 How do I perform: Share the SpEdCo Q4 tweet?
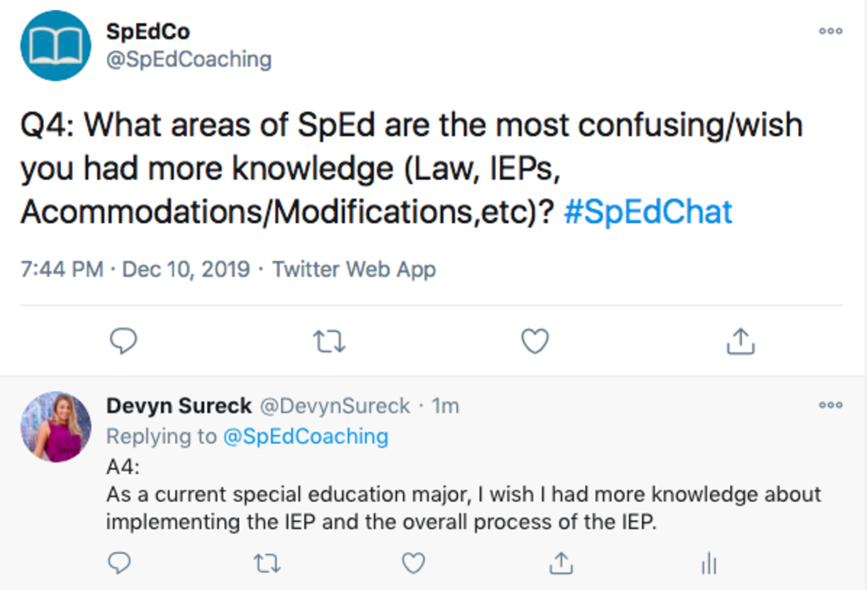[x=740, y=341]
